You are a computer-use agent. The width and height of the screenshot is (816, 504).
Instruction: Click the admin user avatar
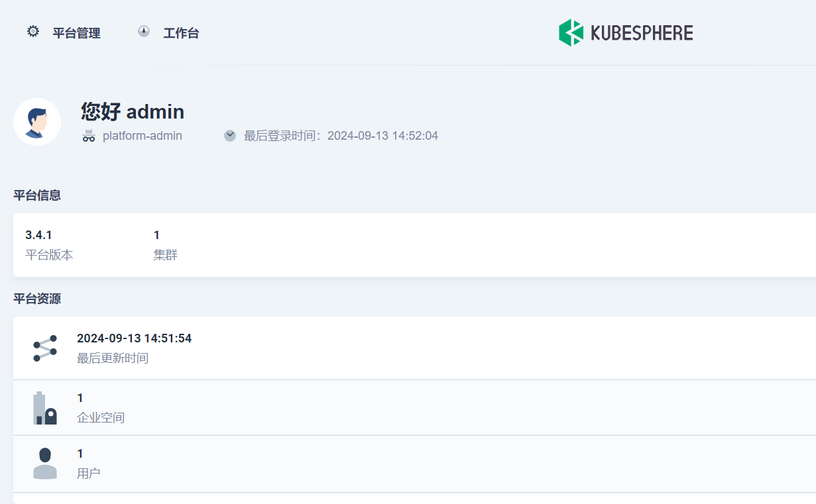[x=37, y=122]
